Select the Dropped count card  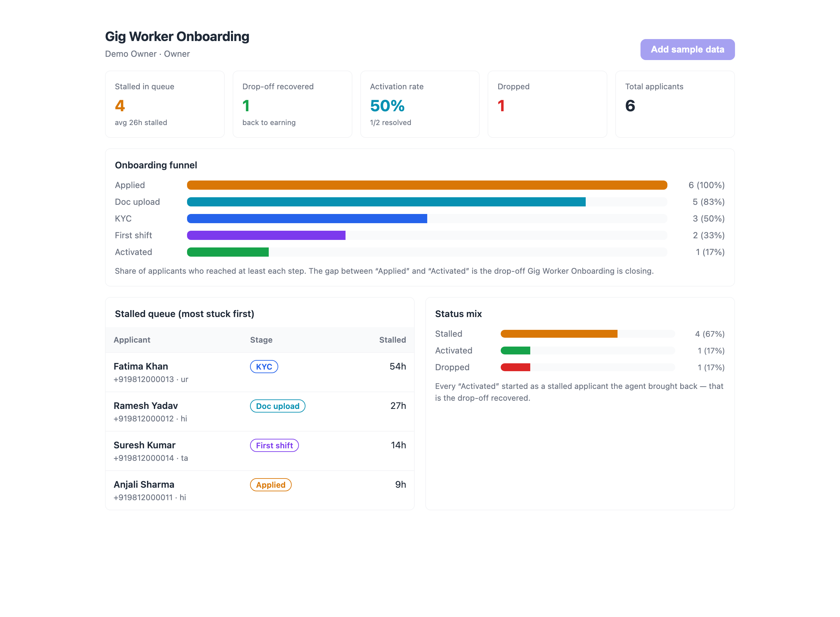pos(547,104)
